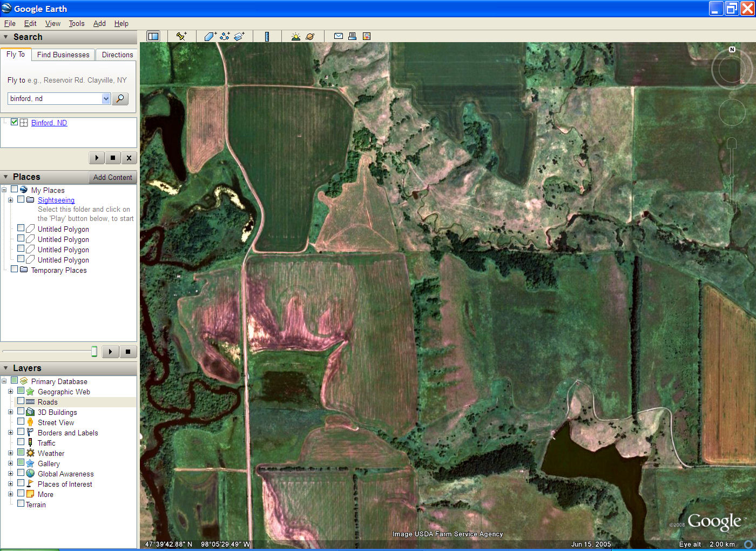The width and height of the screenshot is (756, 551).
Task: Open the Sightseeing link
Action: pyautogui.click(x=56, y=200)
